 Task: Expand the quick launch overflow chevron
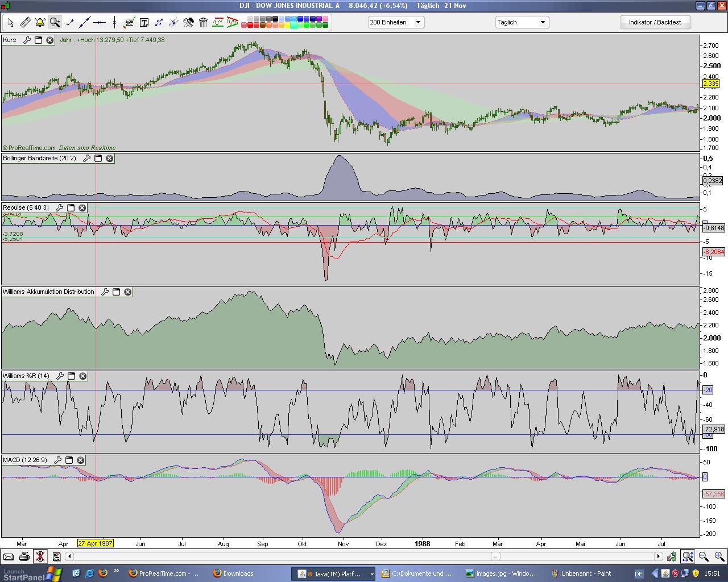click(117, 570)
